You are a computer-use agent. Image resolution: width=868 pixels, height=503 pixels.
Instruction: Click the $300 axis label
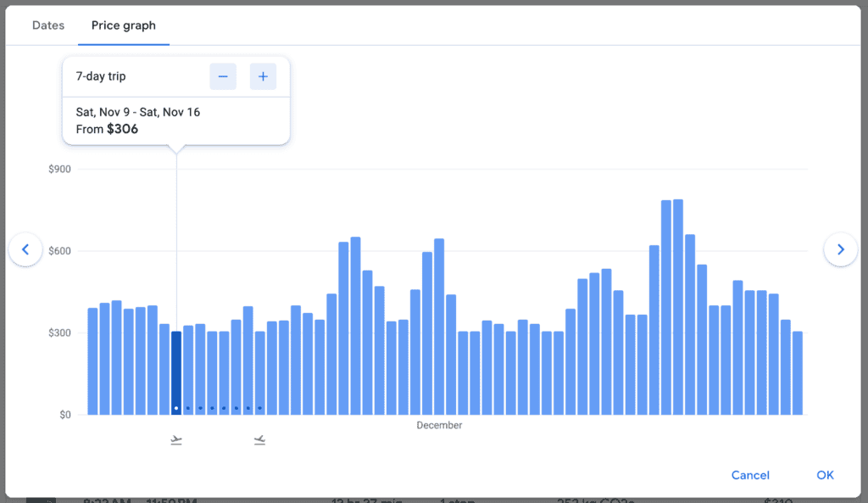click(x=60, y=333)
